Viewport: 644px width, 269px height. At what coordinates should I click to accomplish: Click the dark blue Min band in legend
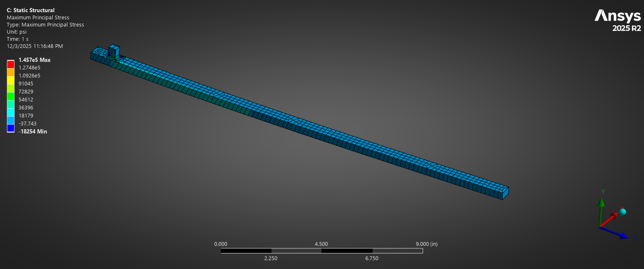pyautogui.click(x=11, y=128)
